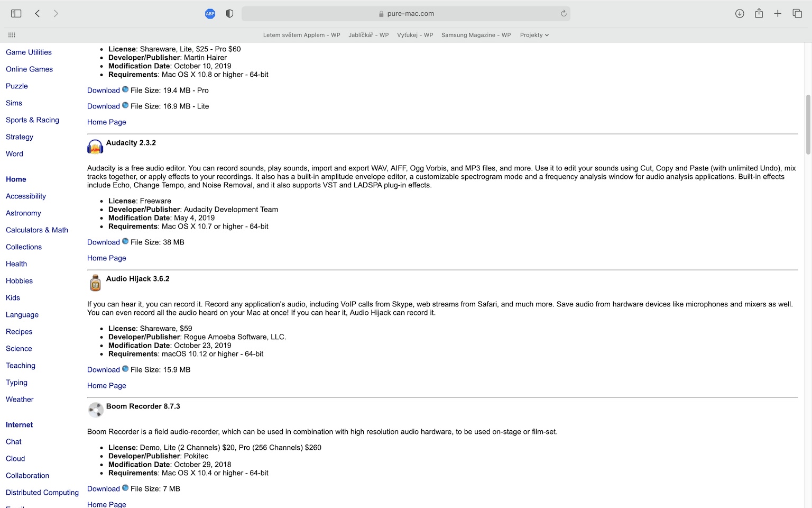The height and width of the screenshot is (508, 812).
Task: Open the Cloud category
Action: 15,459
